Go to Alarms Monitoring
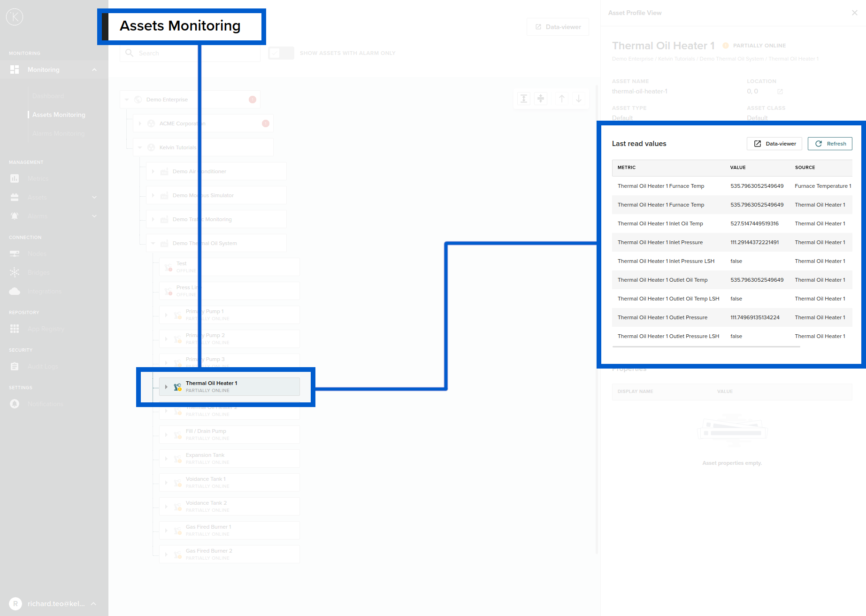866x616 pixels. click(x=58, y=133)
